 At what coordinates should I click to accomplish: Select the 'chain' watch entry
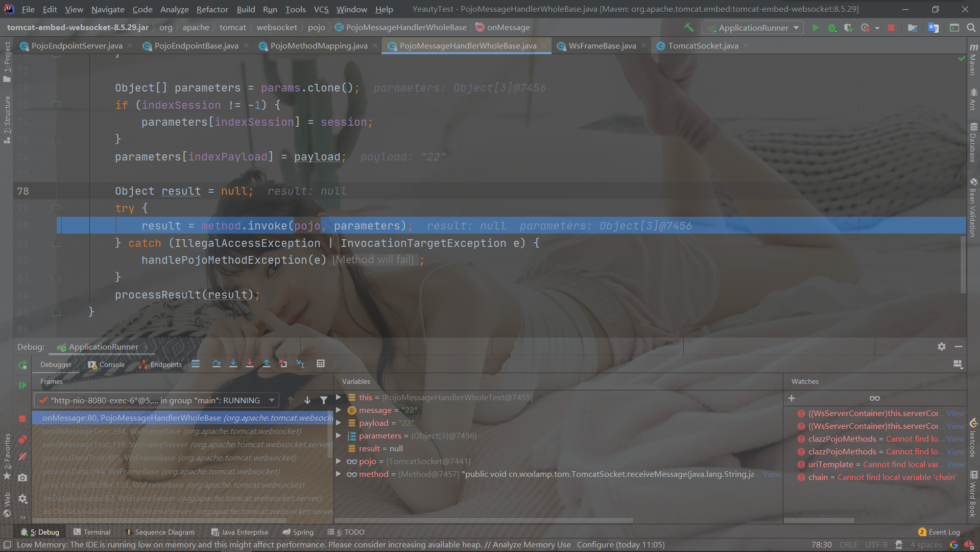pos(876,477)
